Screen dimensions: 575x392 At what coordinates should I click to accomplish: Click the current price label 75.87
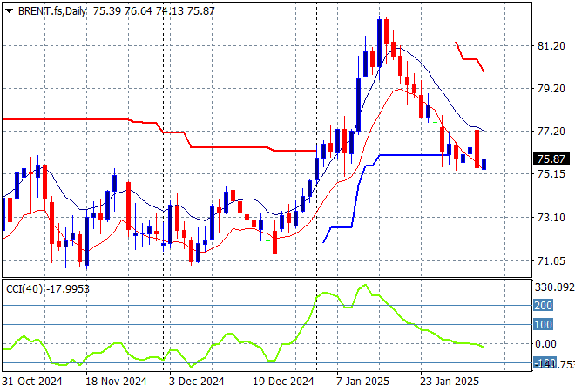(551, 159)
